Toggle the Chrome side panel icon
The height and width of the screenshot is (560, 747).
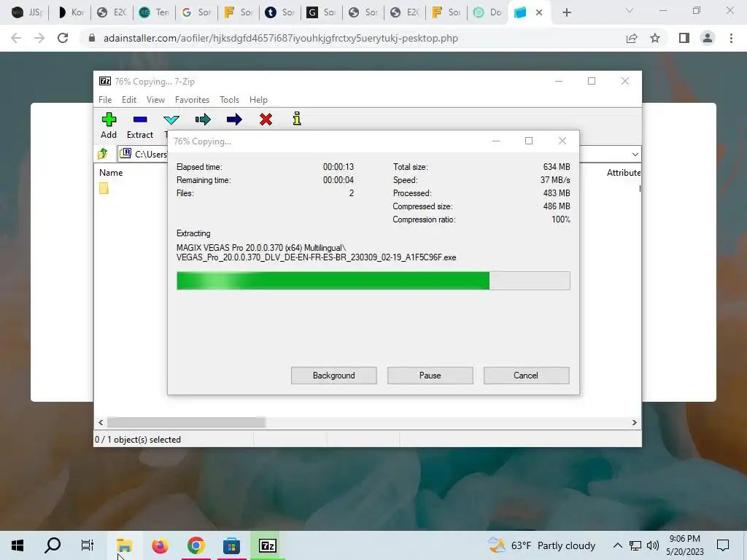coord(684,38)
